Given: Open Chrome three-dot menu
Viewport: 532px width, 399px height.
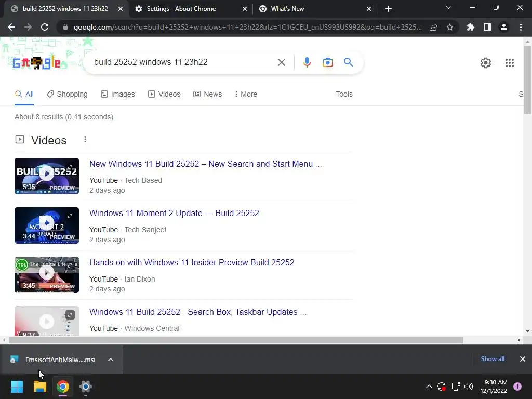Looking at the screenshot, I should [x=521, y=27].
